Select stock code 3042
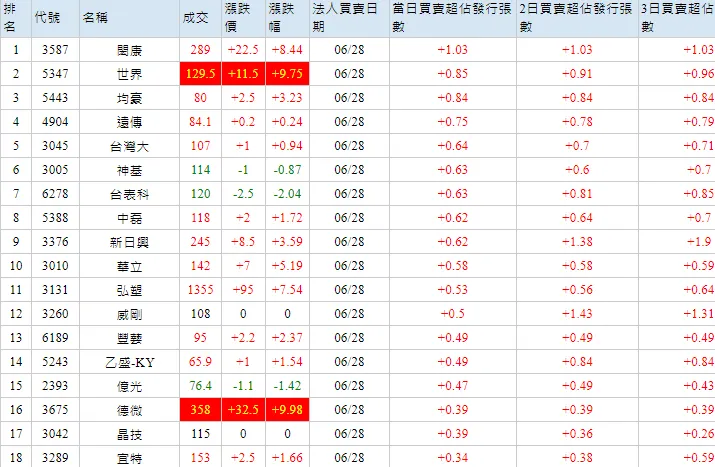715x467 pixels. pyautogui.click(x=55, y=434)
